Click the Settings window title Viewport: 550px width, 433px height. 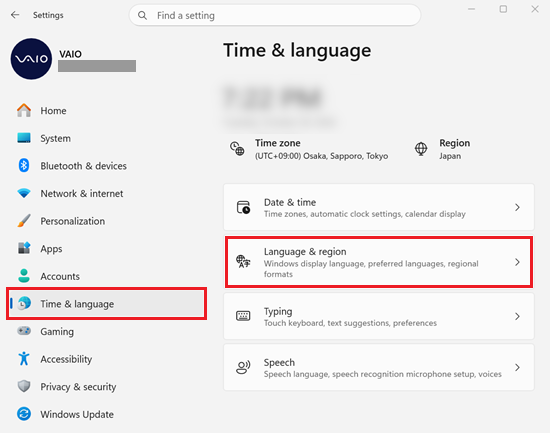point(48,15)
